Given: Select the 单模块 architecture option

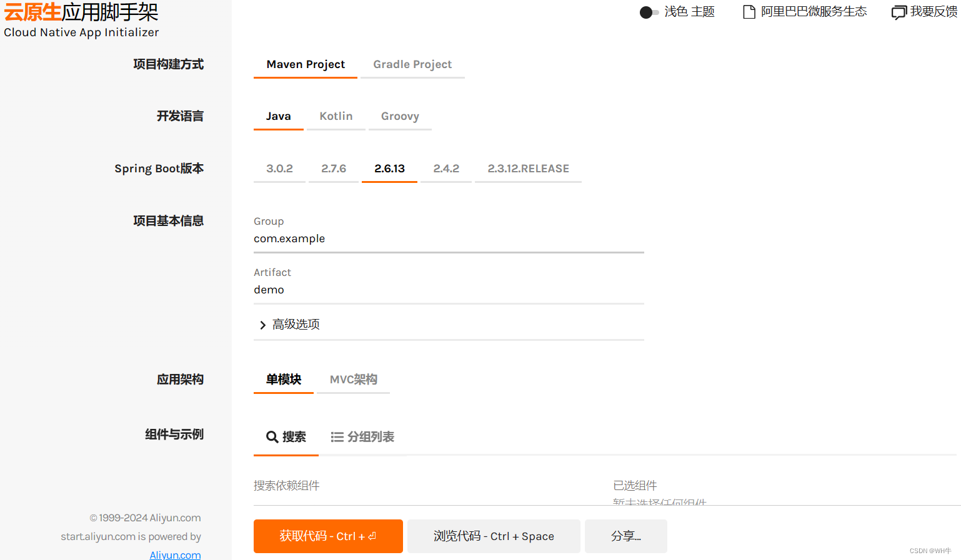Looking at the screenshot, I should click(284, 380).
